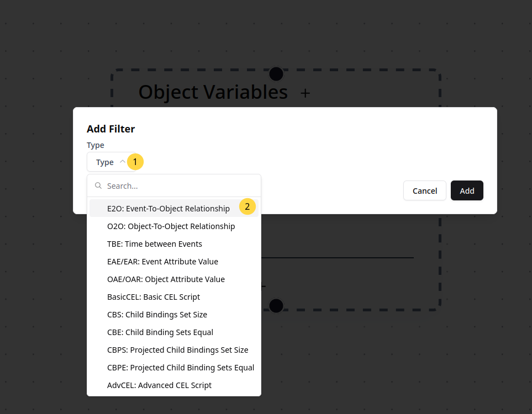Cancel the Add Filter dialog
Screen dimensions: 532x414
[x=424, y=190]
